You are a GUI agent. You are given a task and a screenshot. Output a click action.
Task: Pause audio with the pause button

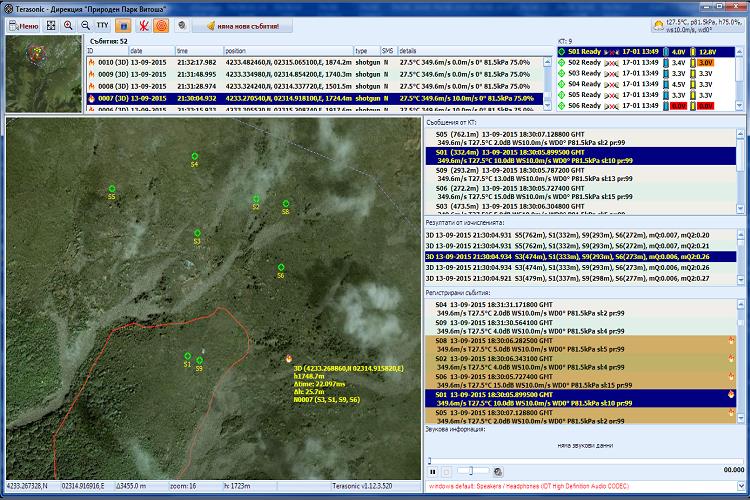(432, 472)
